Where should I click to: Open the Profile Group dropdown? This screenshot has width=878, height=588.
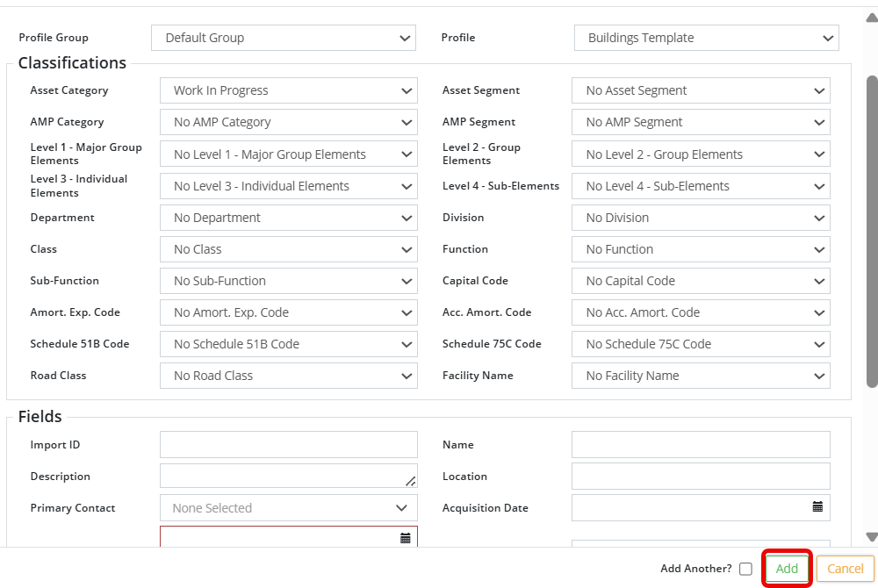pos(283,38)
